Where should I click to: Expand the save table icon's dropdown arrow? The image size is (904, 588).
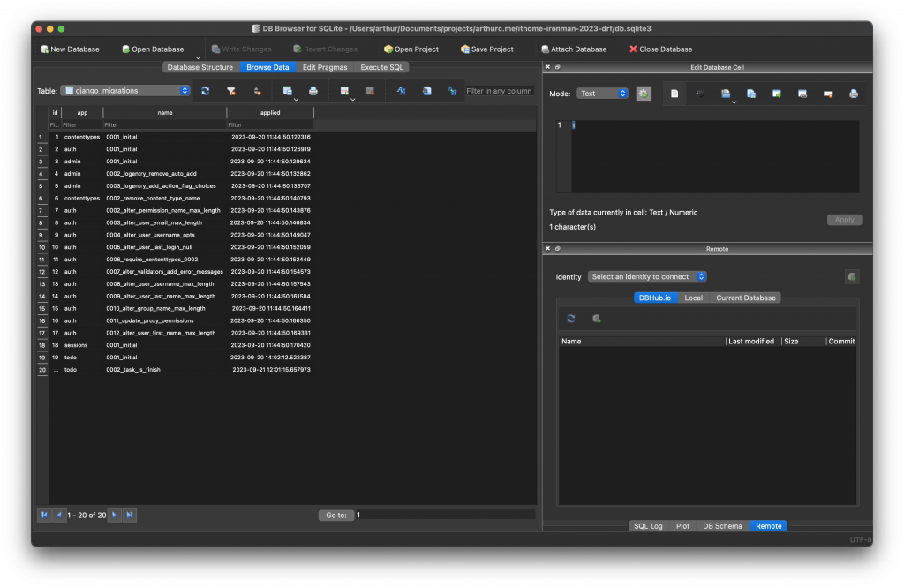click(x=296, y=99)
